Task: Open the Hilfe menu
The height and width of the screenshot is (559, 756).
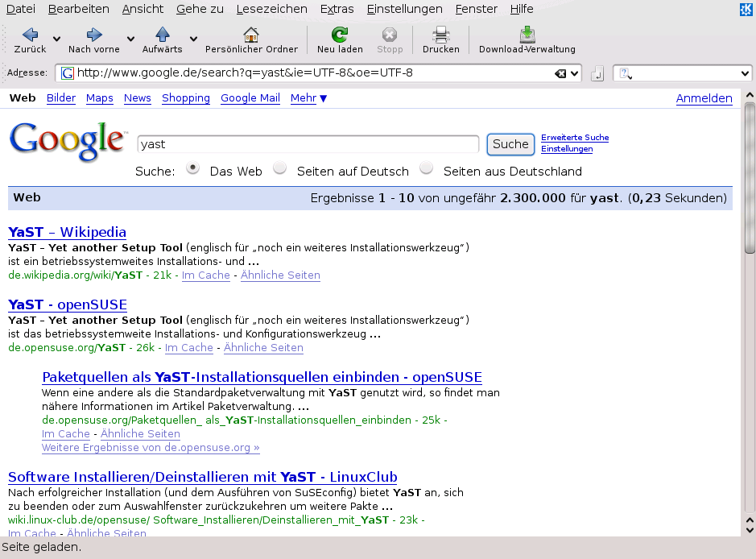Action: [x=522, y=9]
